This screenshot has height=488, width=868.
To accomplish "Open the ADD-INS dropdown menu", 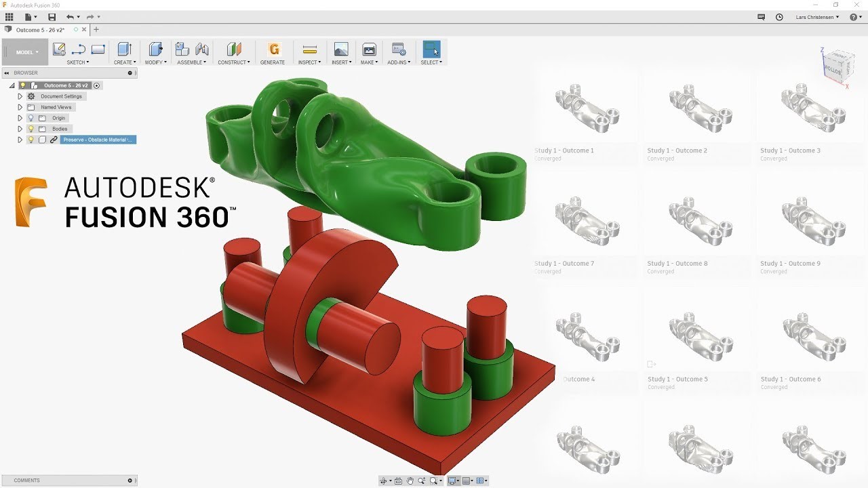I will pyautogui.click(x=399, y=62).
